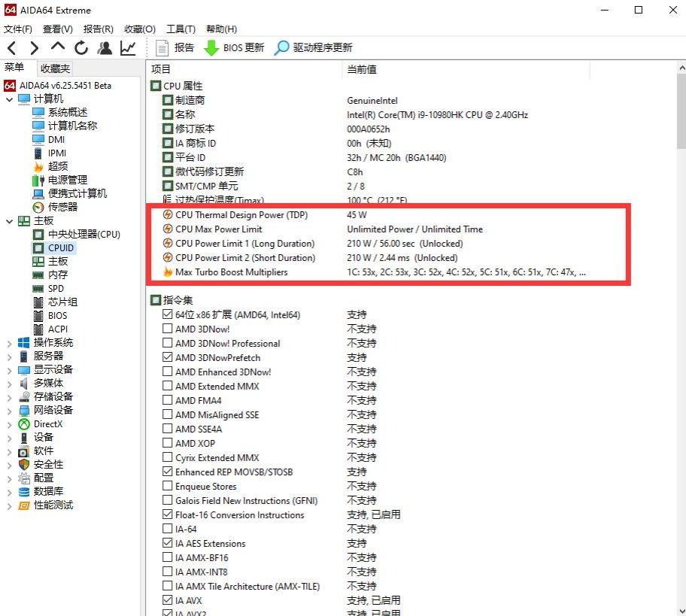This screenshot has width=686, height=616.
Task: Toggle the AMD 3DNowPrefetch checkbox
Action: click(x=168, y=357)
